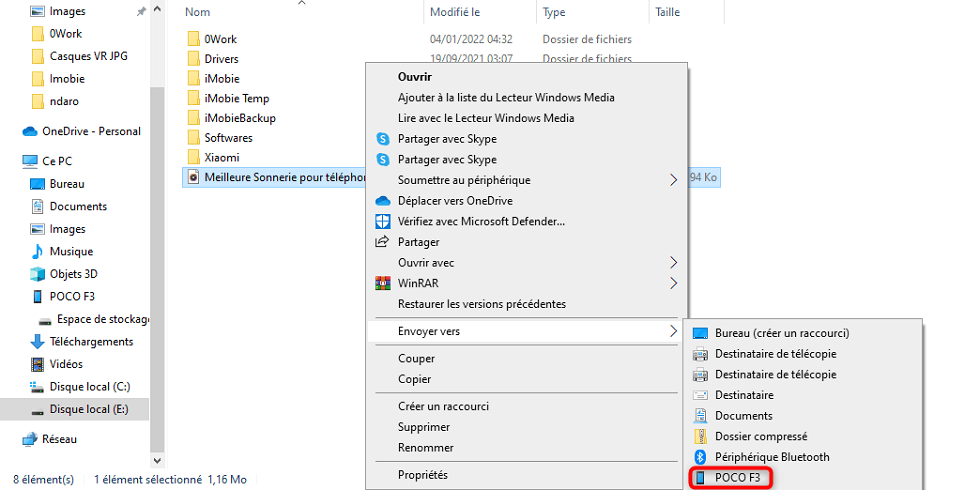980x490 pixels.
Task: Click the Xiaomi folder icon
Action: coord(193,157)
